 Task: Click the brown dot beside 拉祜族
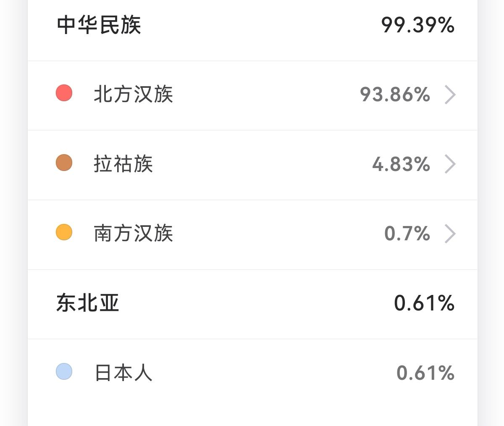tap(64, 163)
